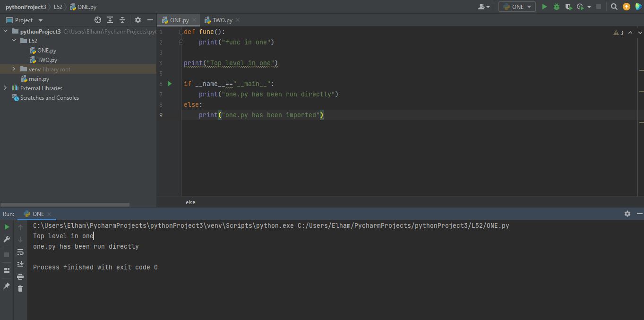
Task: Click the L52 breadcrumb in navigation bar
Action: point(58,7)
